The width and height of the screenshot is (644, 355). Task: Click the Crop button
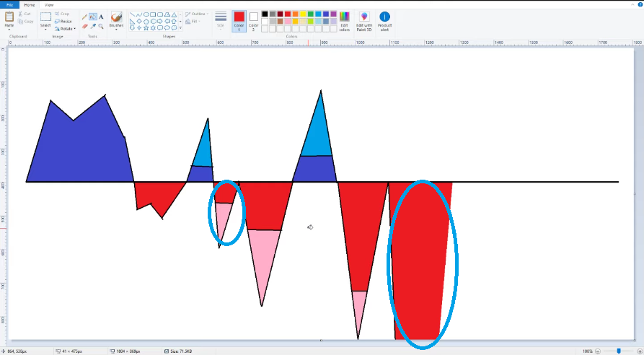pos(62,14)
